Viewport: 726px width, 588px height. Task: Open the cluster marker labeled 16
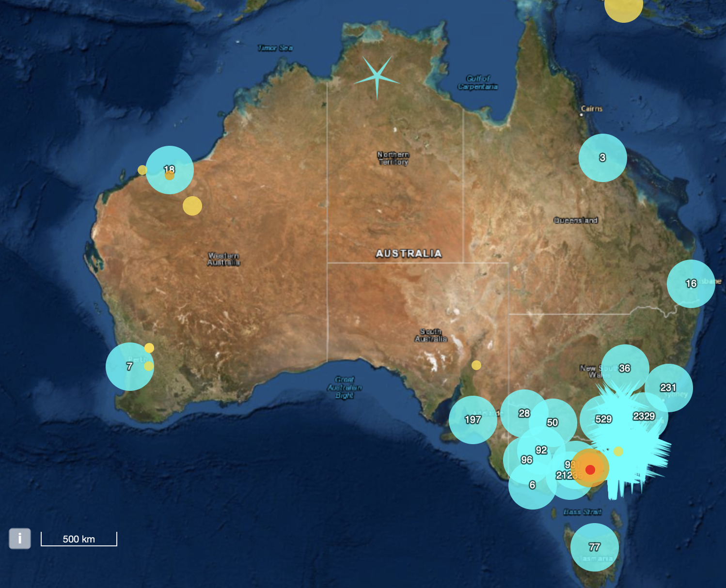click(691, 284)
